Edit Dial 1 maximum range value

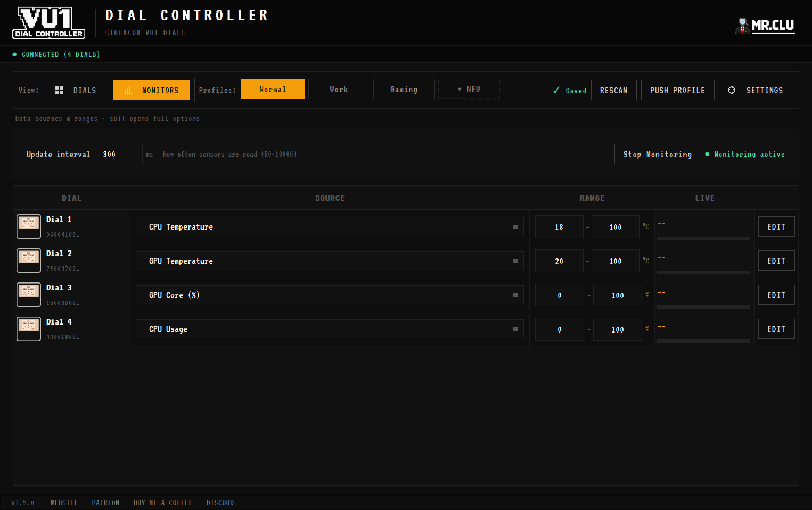616,226
